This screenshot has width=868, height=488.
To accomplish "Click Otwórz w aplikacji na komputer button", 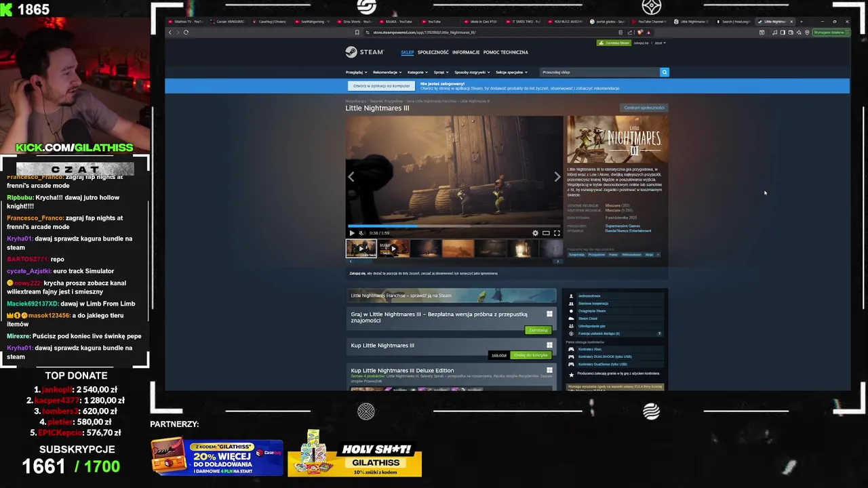I will (381, 86).
